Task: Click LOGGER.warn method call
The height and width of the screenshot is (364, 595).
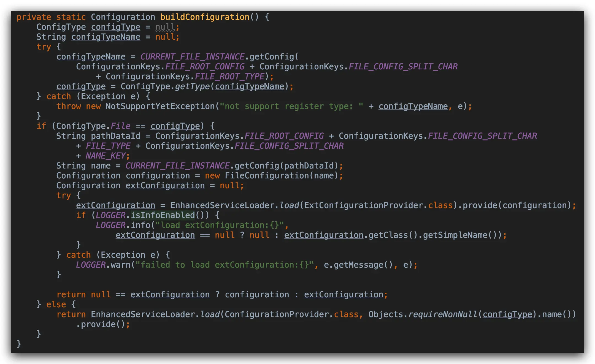Action: (120, 265)
